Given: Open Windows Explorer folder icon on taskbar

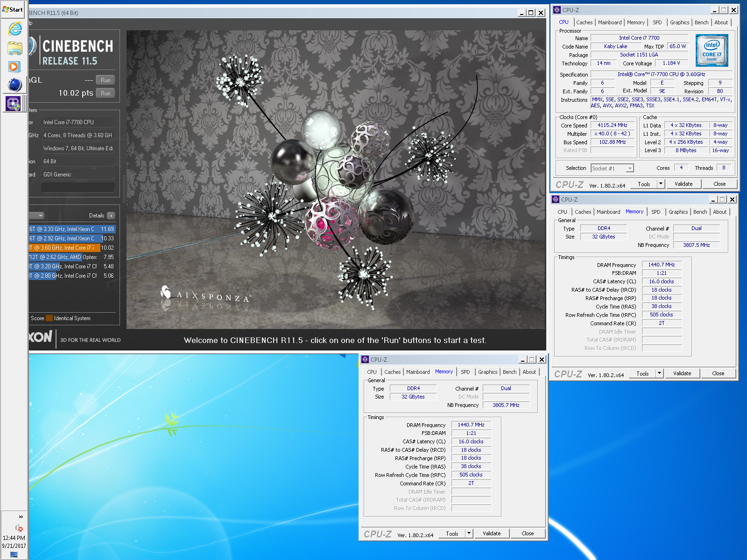Looking at the screenshot, I should [x=15, y=48].
